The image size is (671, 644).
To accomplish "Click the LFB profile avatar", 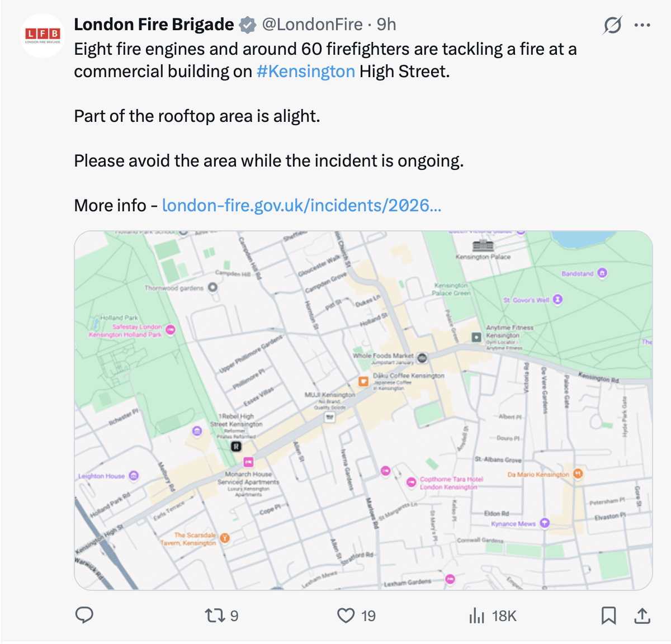I will [x=43, y=36].
